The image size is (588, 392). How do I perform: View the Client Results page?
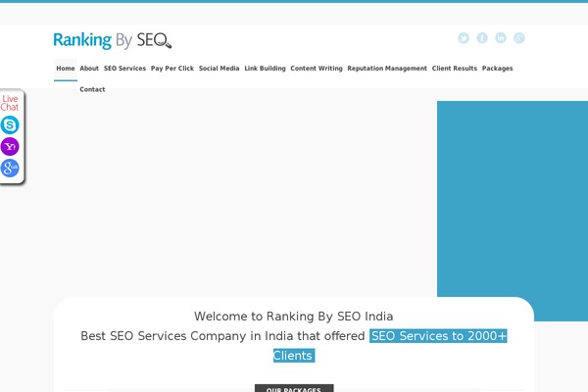pos(455,69)
